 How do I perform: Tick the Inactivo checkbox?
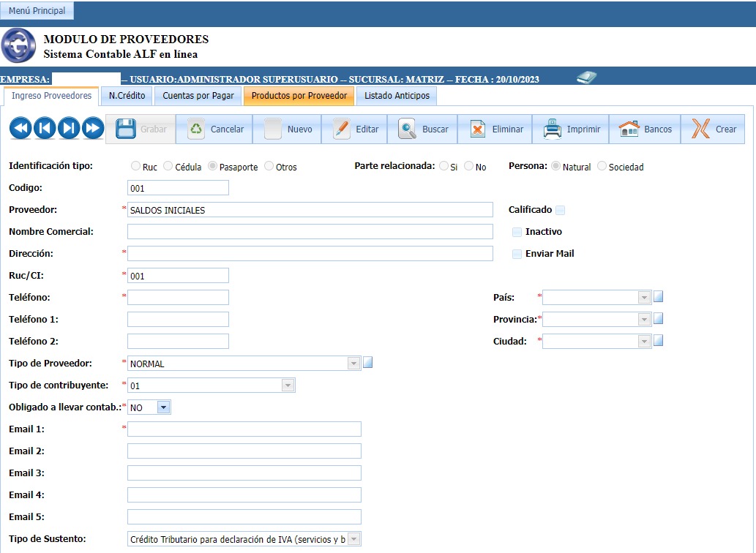(517, 232)
